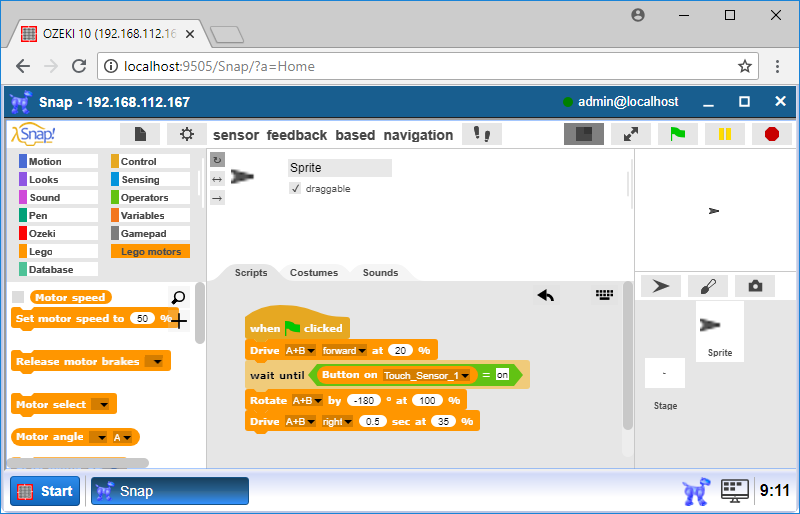The width and height of the screenshot is (800, 514).
Task: Bookmark this page with the star icon
Action: (x=744, y=66)
